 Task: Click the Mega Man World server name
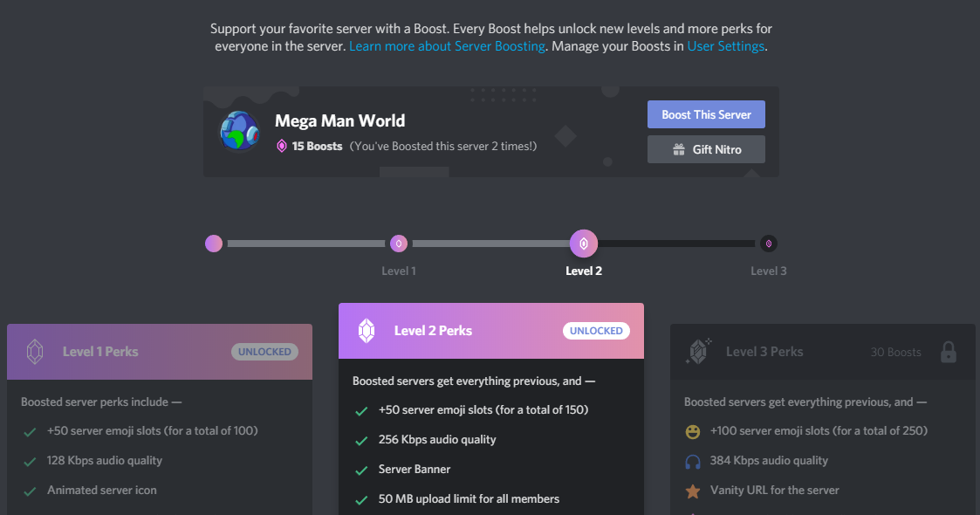(x=340, y=120)
